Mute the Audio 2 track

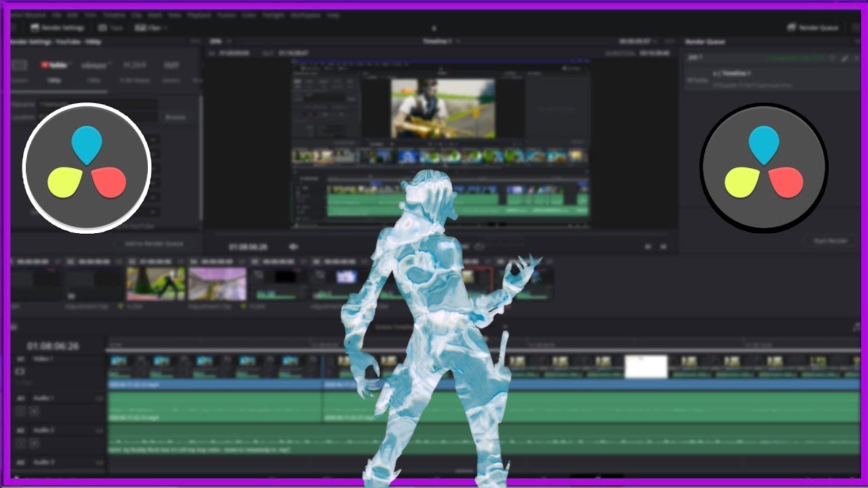tap(34, 443)
